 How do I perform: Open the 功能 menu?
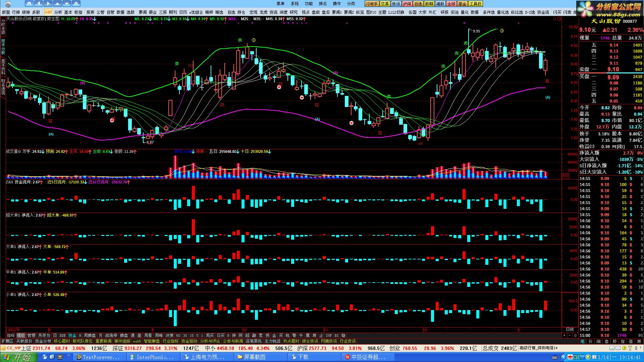click(309, 4)
